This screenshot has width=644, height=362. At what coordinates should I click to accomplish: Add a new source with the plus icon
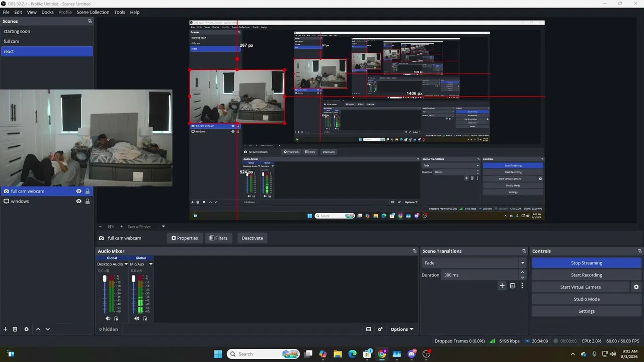(6, 329)
